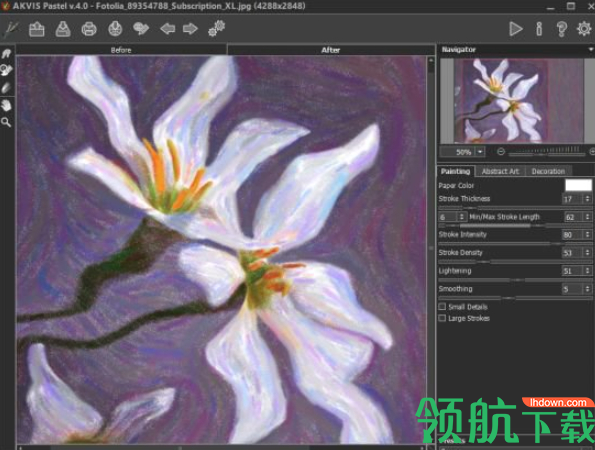Click the zoom out minus button

click(501, 152)
